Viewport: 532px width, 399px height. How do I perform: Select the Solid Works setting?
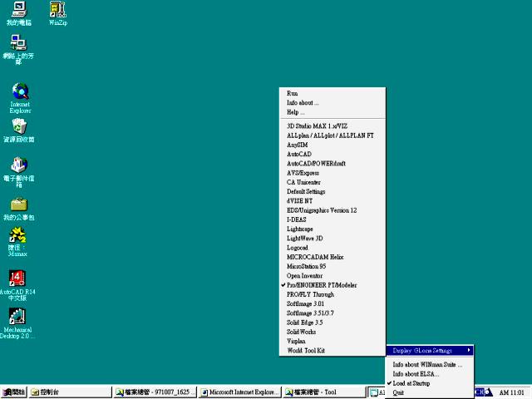pos(332,332)
